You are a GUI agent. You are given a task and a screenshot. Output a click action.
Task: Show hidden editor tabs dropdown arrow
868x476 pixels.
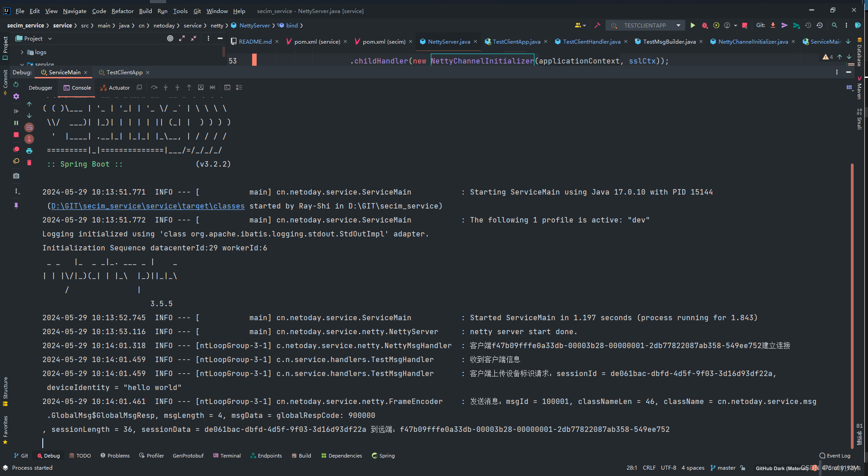848,41
